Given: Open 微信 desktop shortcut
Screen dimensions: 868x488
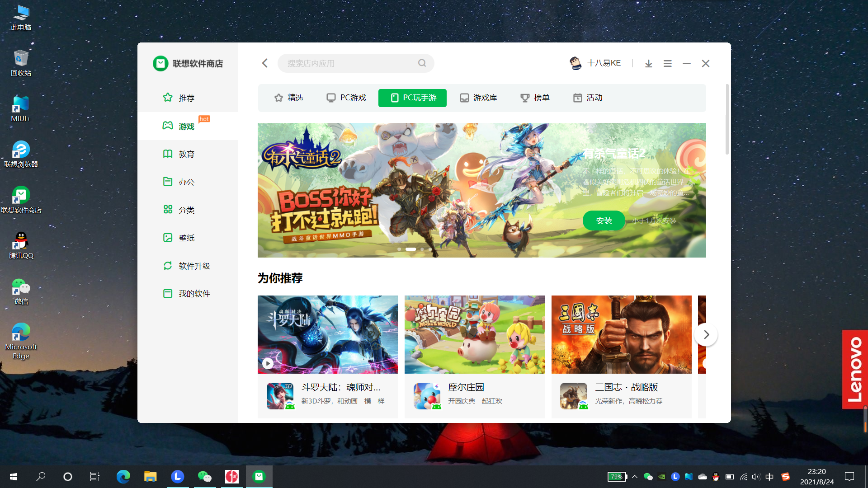Looking at the screenshot, I should click(x=21, y=291).
